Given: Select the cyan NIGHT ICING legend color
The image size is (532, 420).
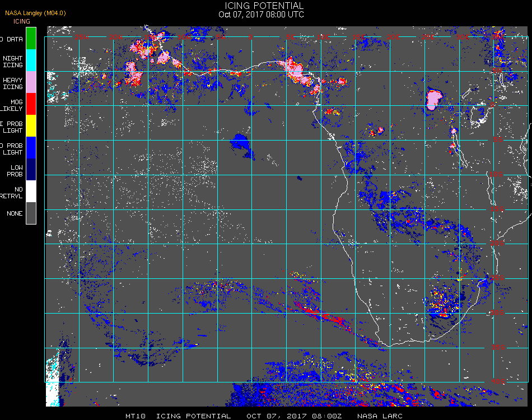Looking at the screenshot, I should point(31,60).
